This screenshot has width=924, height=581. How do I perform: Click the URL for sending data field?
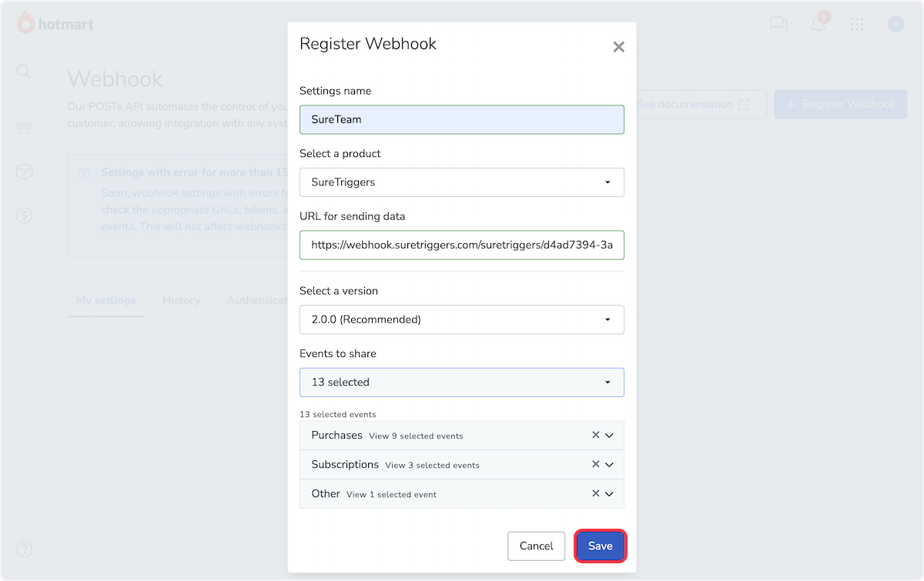pos(462,245)
